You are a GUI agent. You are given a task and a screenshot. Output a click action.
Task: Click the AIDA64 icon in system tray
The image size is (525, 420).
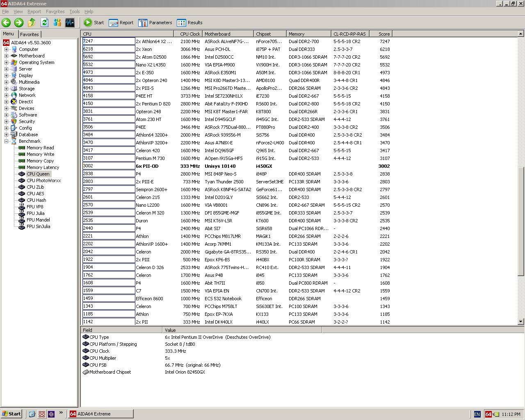488,414
